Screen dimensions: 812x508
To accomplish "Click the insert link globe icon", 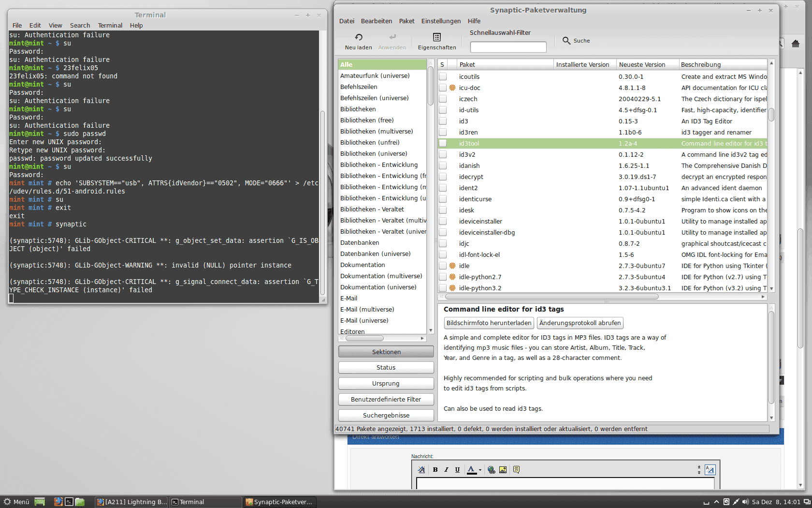I will [x=492, y=470].
